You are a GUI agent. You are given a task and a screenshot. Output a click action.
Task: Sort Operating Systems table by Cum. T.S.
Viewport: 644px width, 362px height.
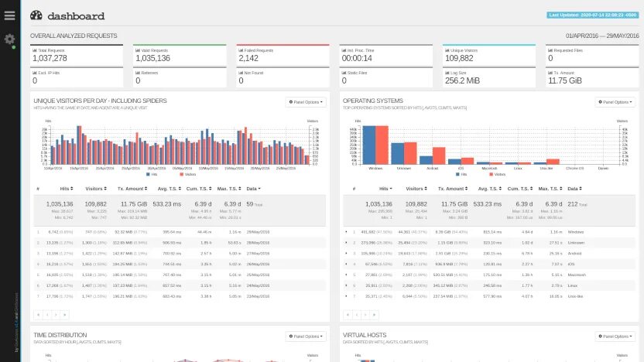520,189
